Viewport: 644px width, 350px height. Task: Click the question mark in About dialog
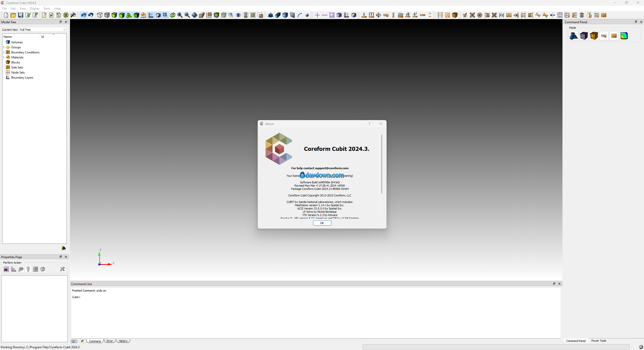coord(369,124)
